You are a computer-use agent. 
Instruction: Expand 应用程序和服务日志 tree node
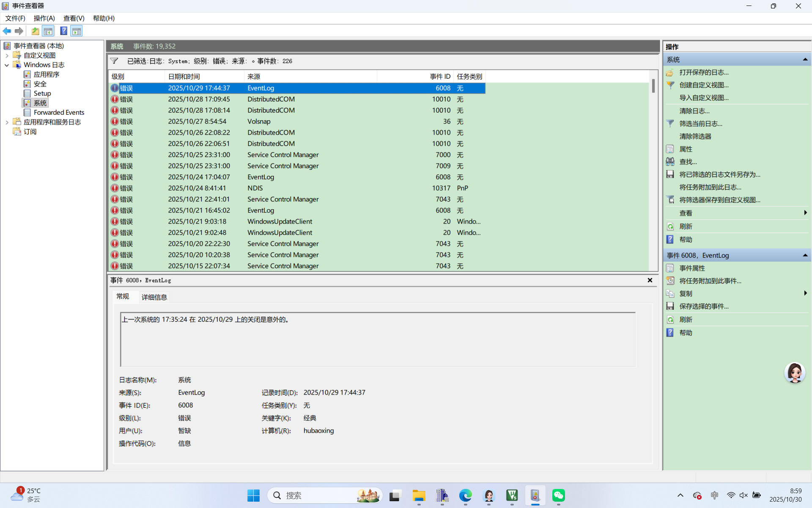click(x=7, y=122)
